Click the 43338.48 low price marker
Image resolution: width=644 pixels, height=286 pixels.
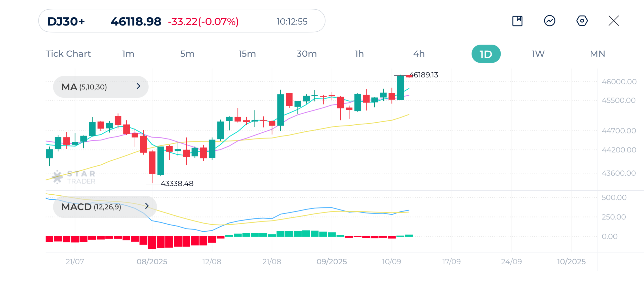pos(177,184)
